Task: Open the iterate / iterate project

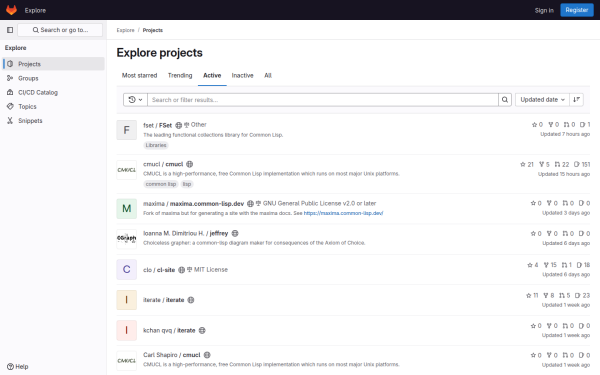Action: pos(163,300)
